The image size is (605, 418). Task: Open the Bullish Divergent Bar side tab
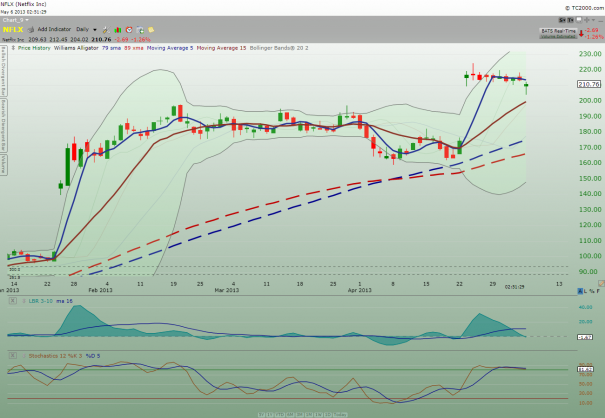[x=3, y=71]
